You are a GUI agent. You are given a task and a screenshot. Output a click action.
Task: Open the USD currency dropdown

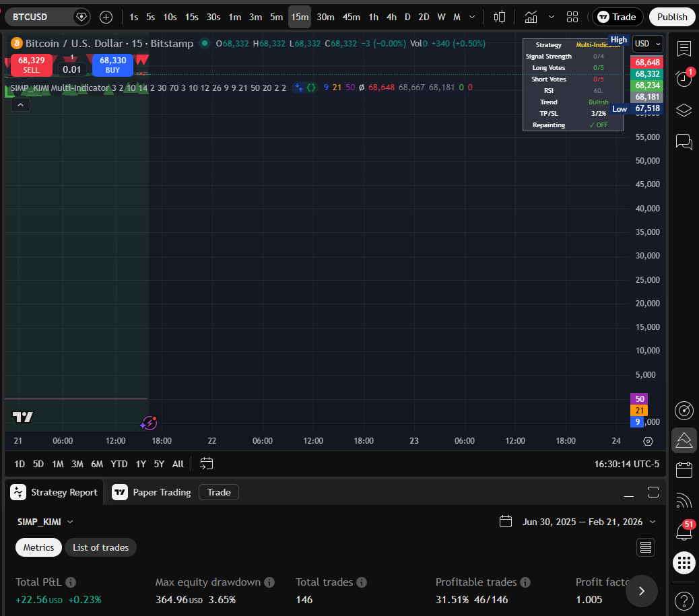pyautogui.click(x=646, y=44)
